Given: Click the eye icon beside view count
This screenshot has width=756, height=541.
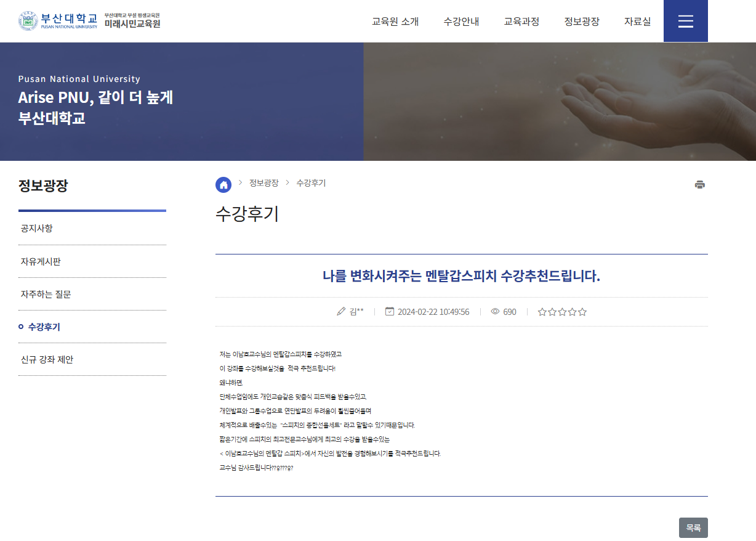Looking at the screenshot, I should (x=495, y=312).
